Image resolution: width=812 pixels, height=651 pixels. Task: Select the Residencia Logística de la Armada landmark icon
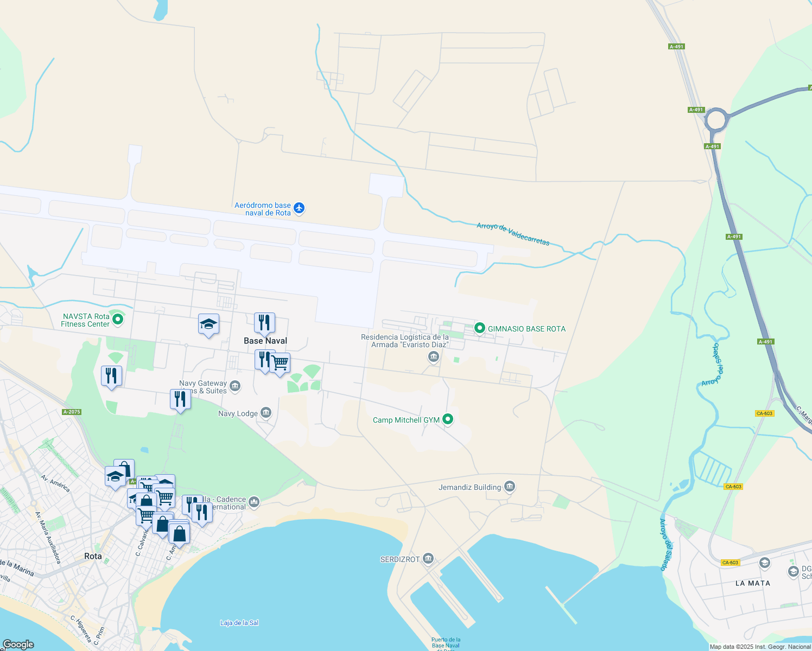pos(433,356)
